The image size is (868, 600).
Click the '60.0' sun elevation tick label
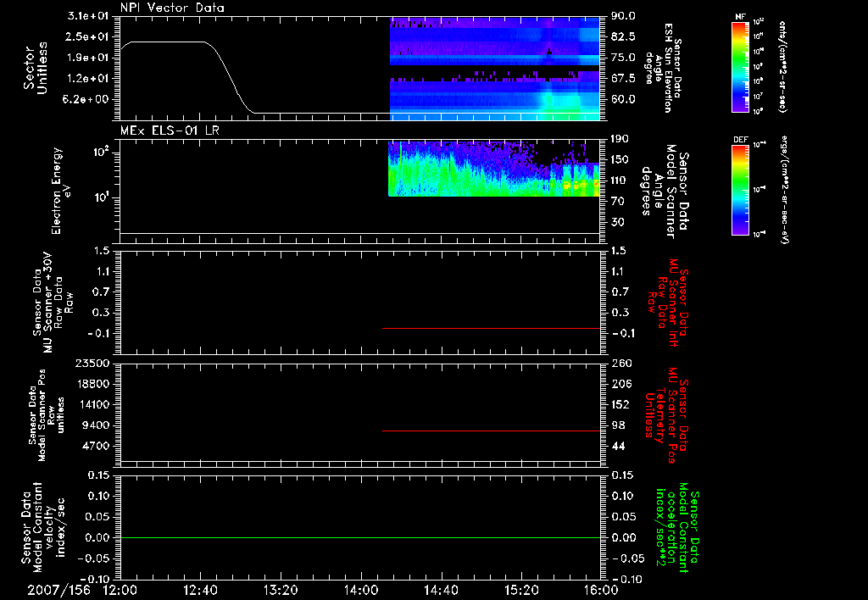[x=623, y=99]
